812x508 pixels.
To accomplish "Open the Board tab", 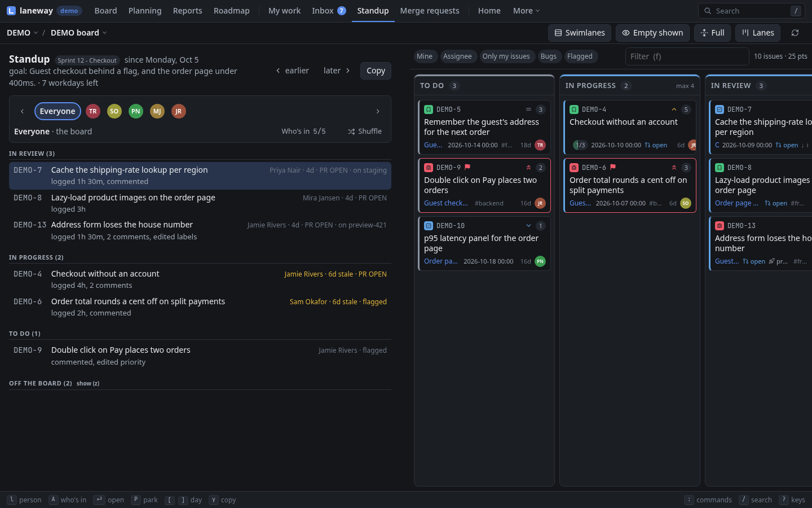I will tap(106, 11).
